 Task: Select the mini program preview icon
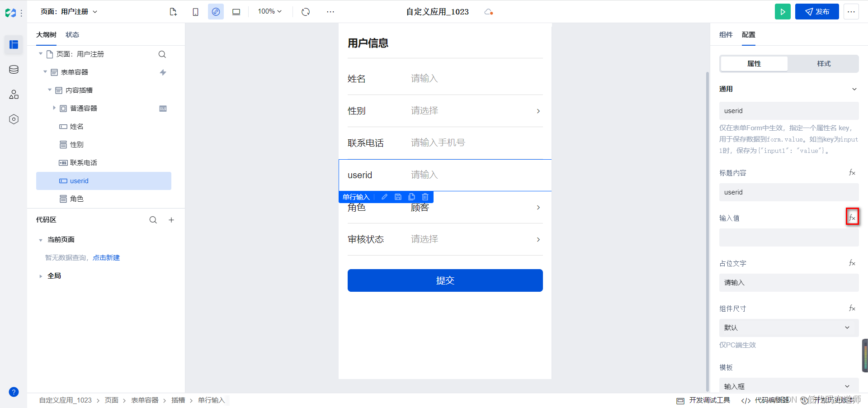[x=216, y=12]
